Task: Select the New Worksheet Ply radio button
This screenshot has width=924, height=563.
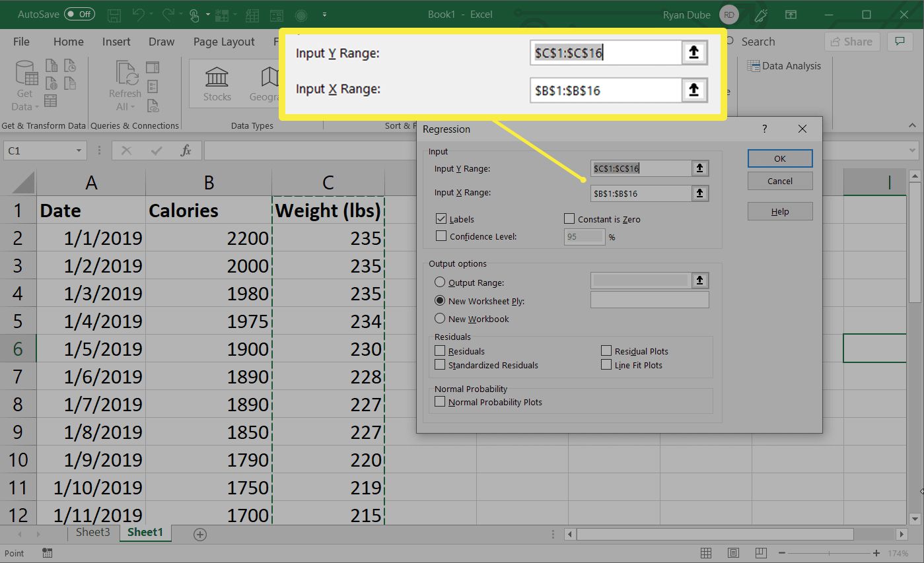Action: click(440, 300)
